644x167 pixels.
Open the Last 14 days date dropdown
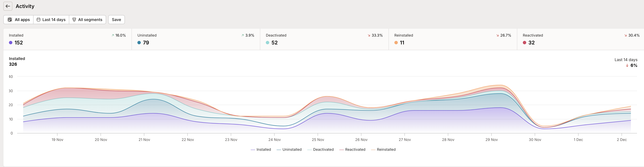tap(51, 19)
